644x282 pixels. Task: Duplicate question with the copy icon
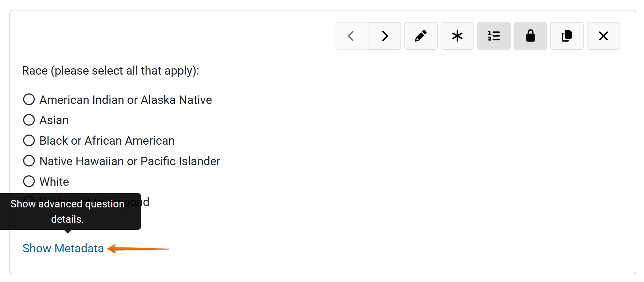[567, 36]
